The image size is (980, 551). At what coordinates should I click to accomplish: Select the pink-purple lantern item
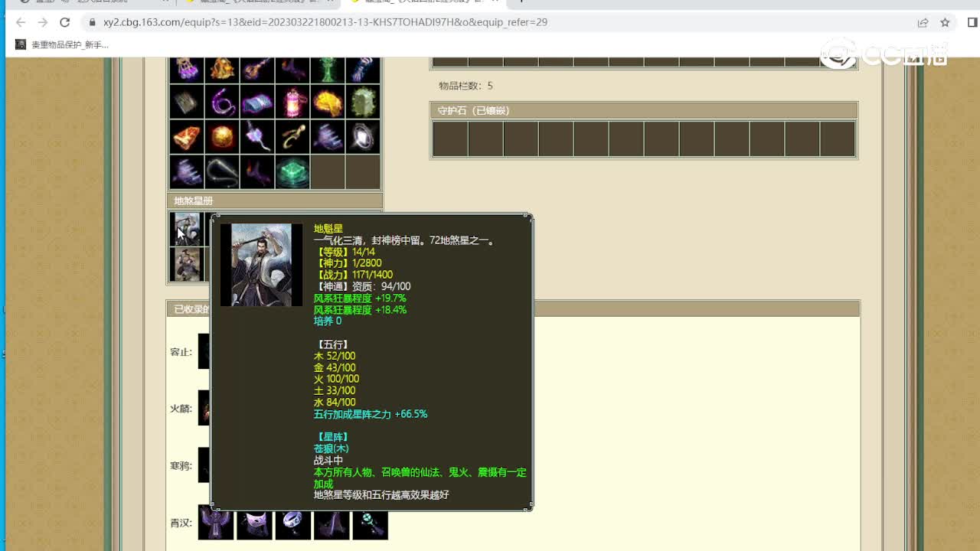click(x=292, y=101)
